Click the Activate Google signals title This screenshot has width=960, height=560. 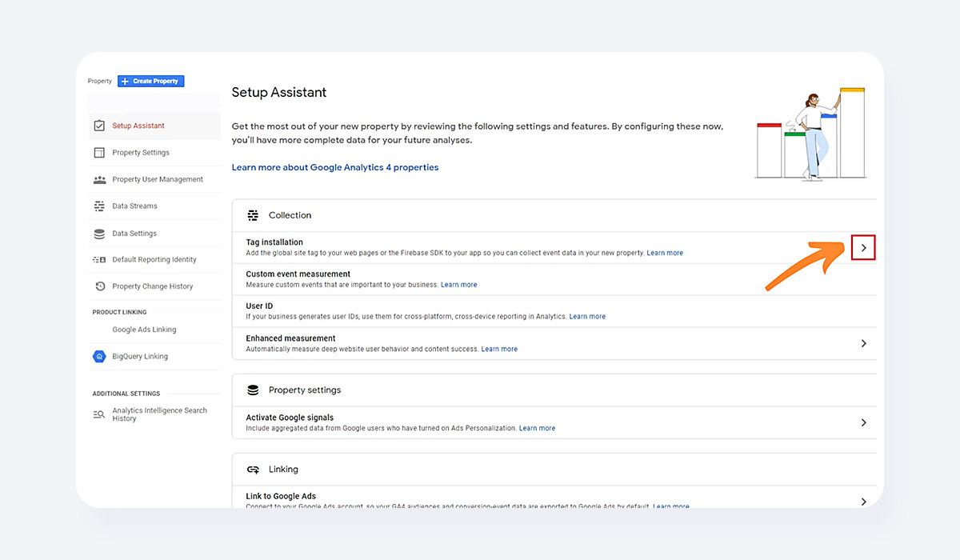(290, 418)
